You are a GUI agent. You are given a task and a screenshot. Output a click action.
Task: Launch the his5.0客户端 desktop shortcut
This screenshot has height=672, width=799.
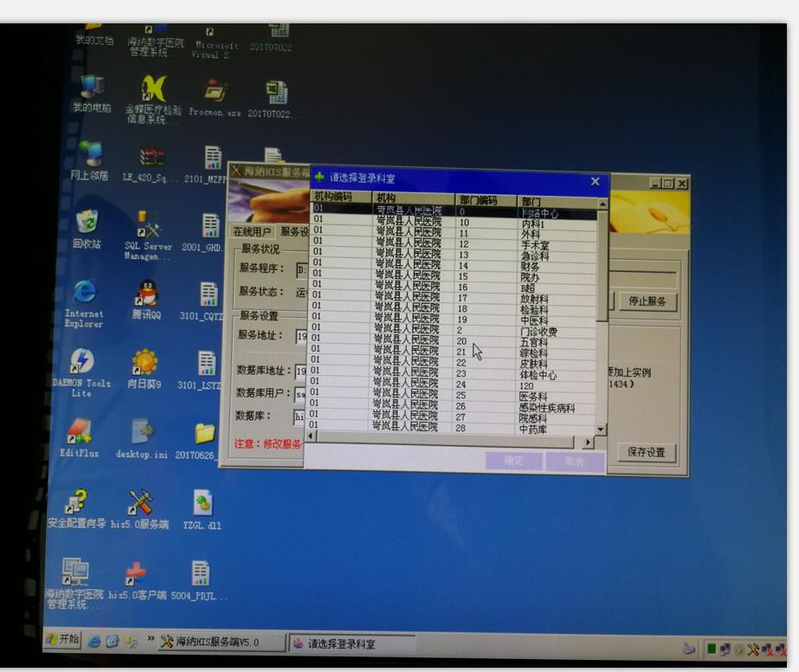(136, 574)
